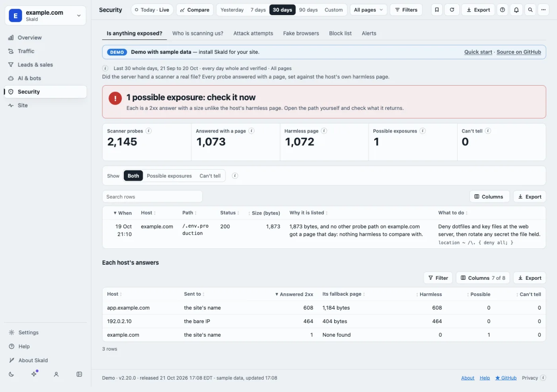Select Security shield item in sidebar
The height and width of the screenshot is (392, 557).
click(x=45, y=92)
